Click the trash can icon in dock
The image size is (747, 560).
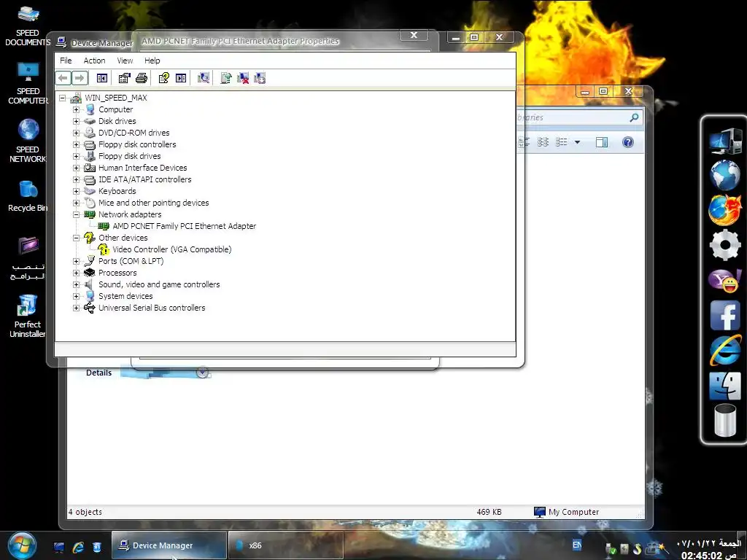(x=724, y=420)
